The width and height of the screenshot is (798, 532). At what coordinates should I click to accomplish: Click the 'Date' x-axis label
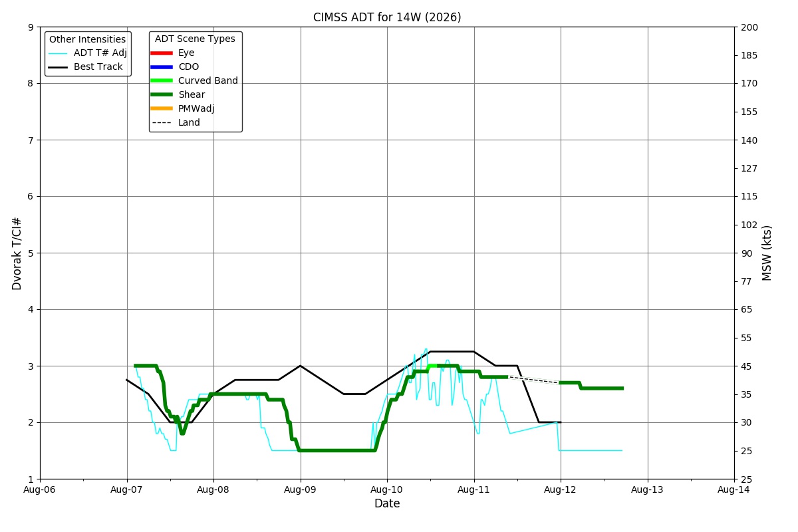pos(387,504)
